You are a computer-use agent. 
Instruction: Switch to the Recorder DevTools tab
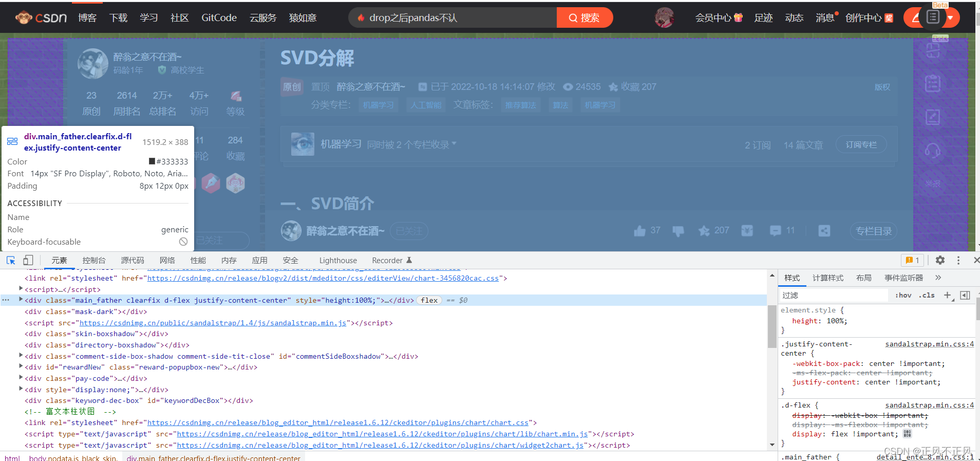click(x=392, y=261)
